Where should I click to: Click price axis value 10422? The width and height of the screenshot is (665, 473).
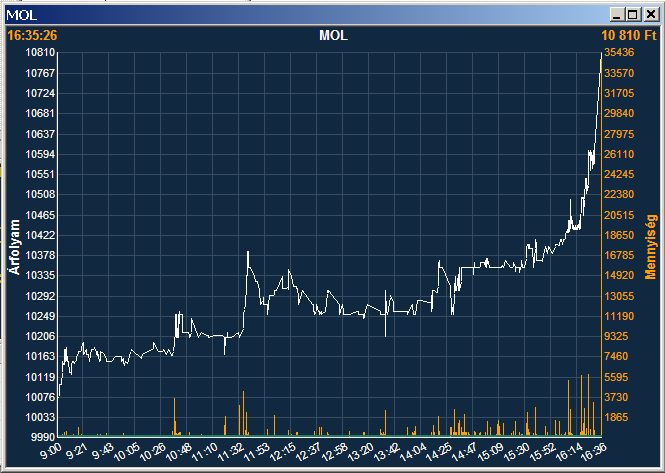[x=40, y=235]
